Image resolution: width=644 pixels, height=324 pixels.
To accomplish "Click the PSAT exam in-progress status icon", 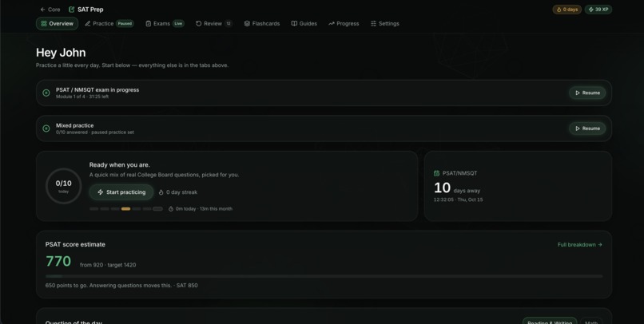I will click(46, 93).
